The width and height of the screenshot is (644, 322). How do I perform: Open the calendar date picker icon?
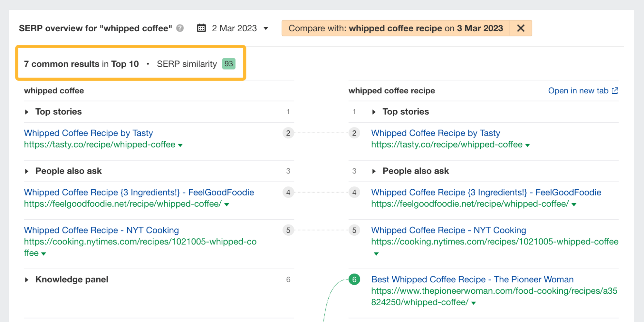[201, 28]
